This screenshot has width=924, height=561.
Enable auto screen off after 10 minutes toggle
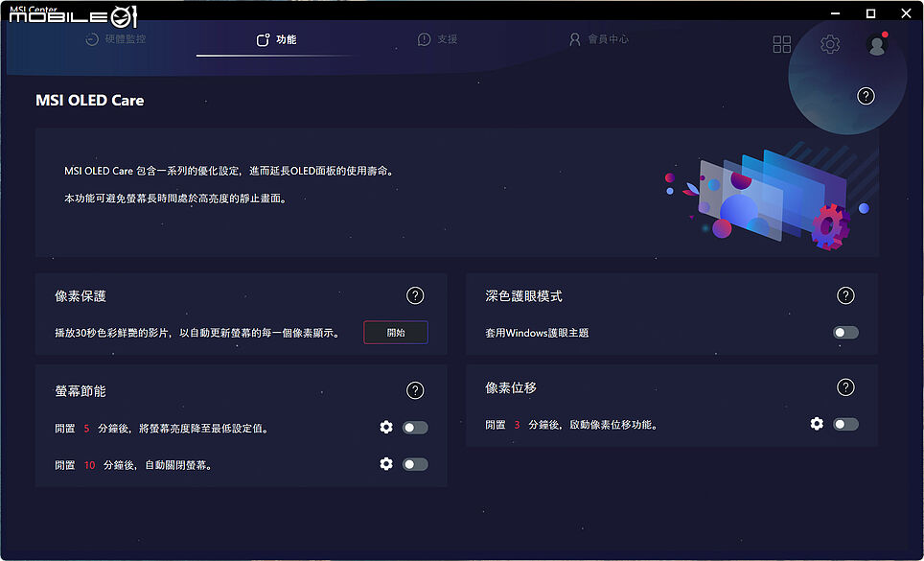pyautogui.click(x=415, y=464)
